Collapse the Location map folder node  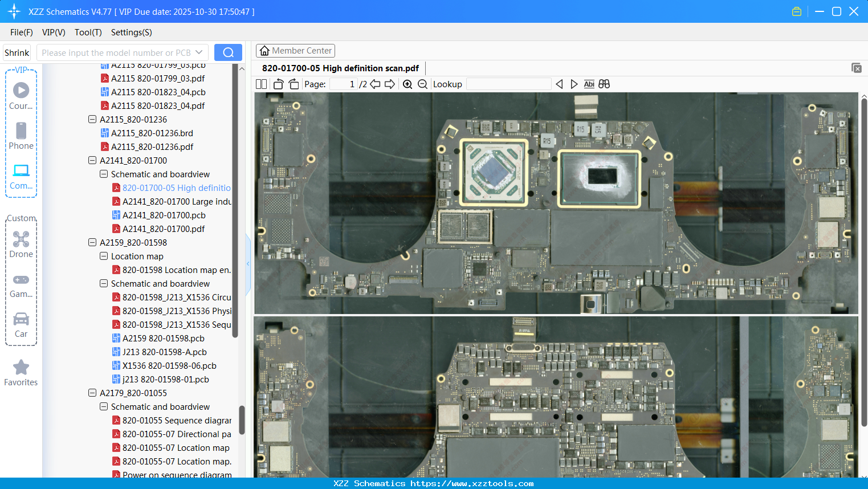click(104, 256)
